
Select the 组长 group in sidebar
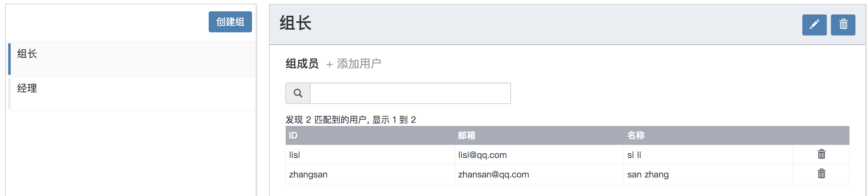132,59
